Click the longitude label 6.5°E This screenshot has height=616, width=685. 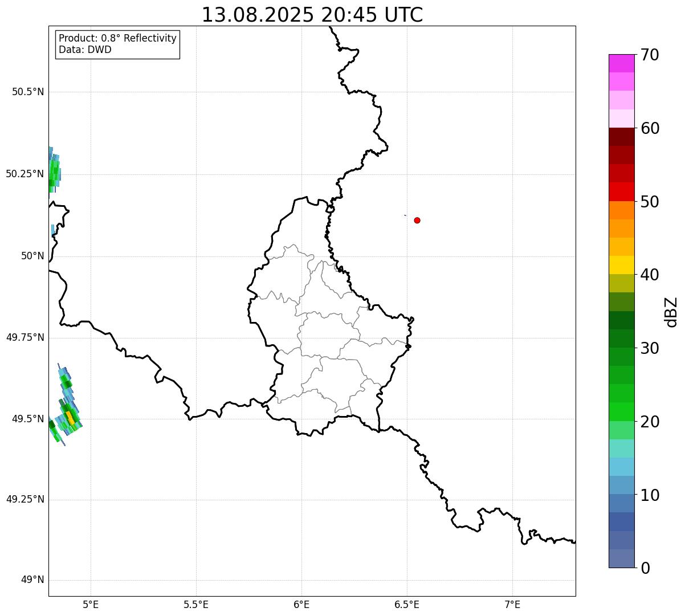tap(407, 604)
